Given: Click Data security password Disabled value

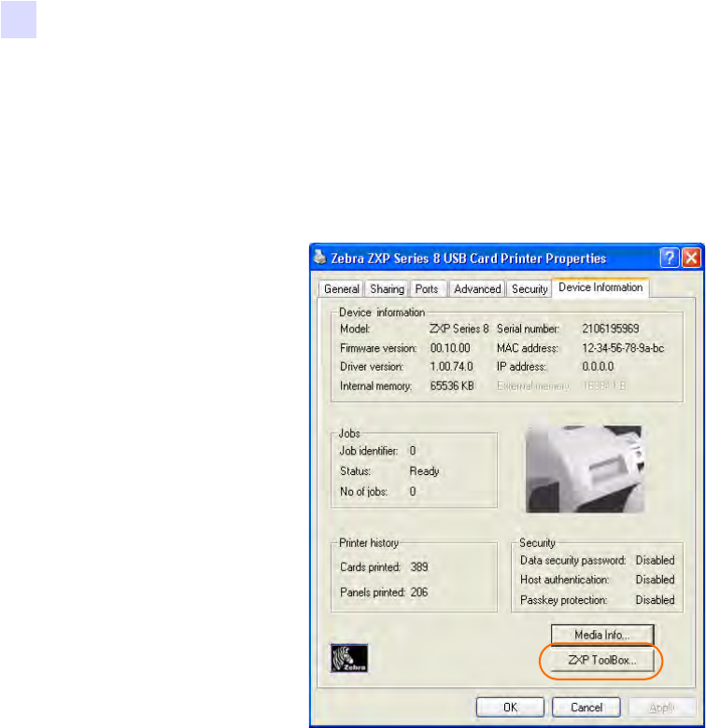Looking at the screenshot, I should pos(655,560).
